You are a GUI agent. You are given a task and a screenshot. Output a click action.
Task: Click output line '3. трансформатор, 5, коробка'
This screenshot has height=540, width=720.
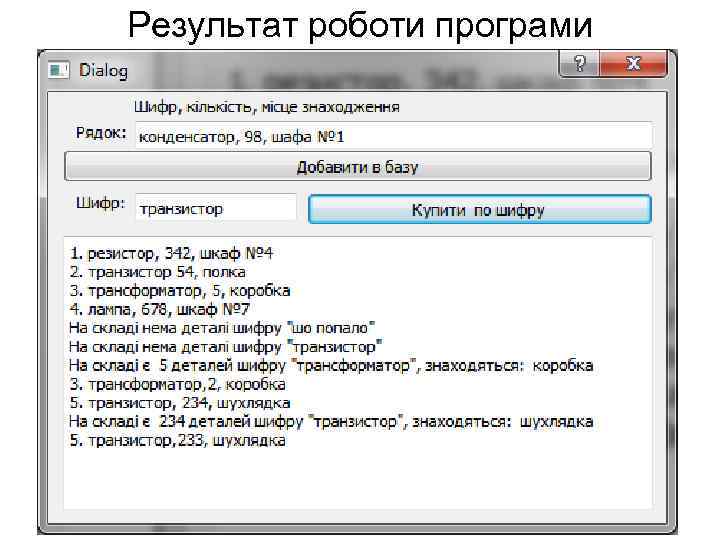(180, 291)
